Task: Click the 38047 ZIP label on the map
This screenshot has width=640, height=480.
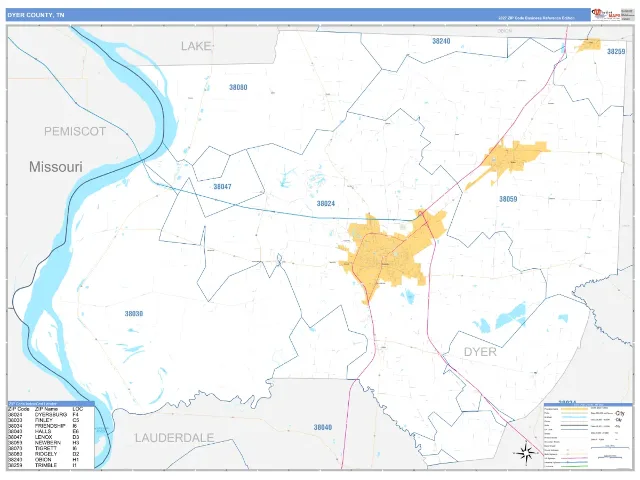Action: pyautogui.click(x=222, y=187)
